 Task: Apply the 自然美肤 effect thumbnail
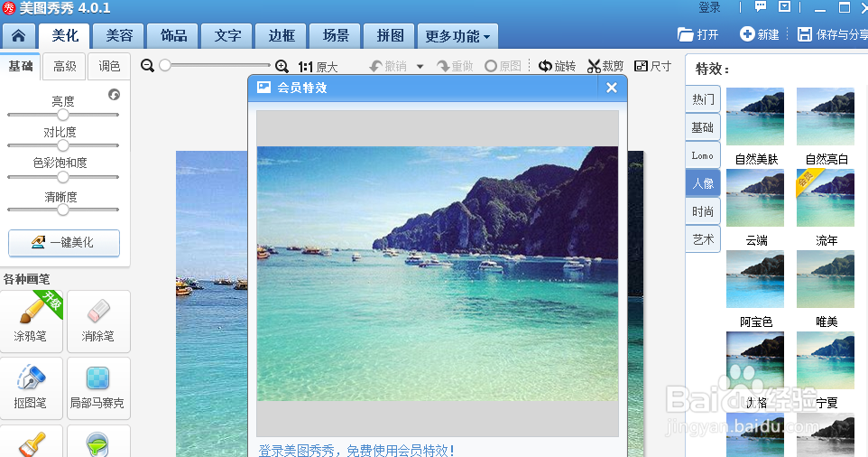pyautogui.click(x=755, y=117)
